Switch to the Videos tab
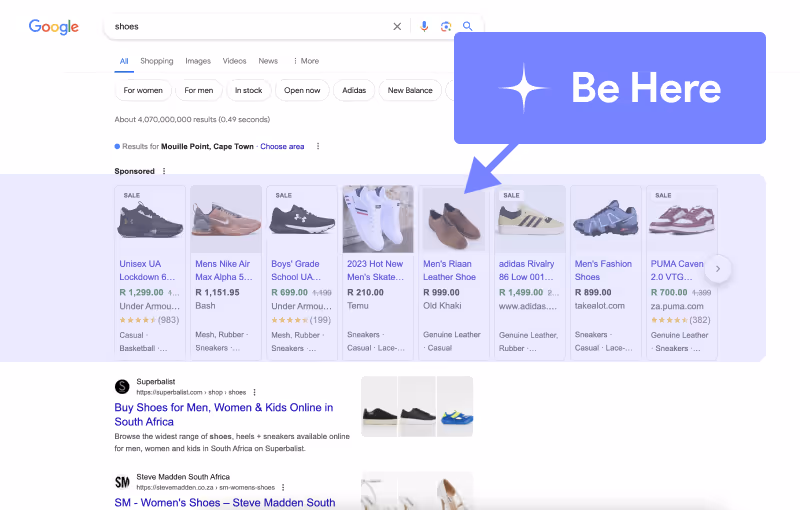 234,61
